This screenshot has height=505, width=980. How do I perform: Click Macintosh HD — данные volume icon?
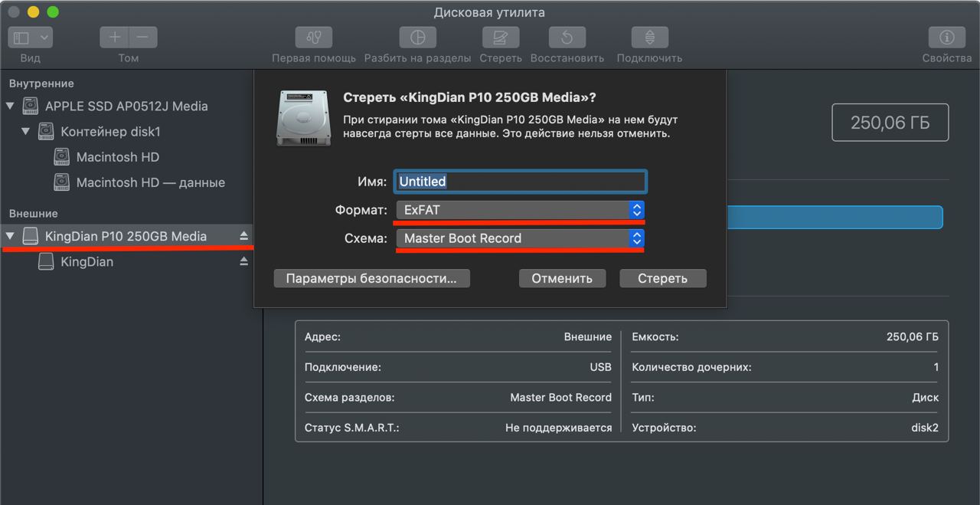pyautogui.click(x=61, y=182)
